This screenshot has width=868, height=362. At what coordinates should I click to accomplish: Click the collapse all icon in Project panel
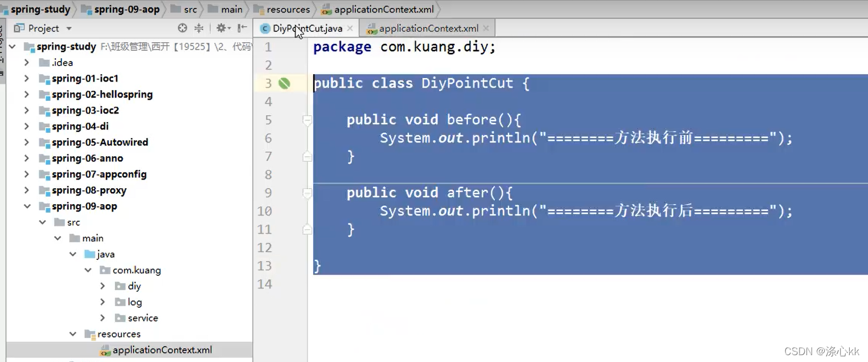coord(199,28)
